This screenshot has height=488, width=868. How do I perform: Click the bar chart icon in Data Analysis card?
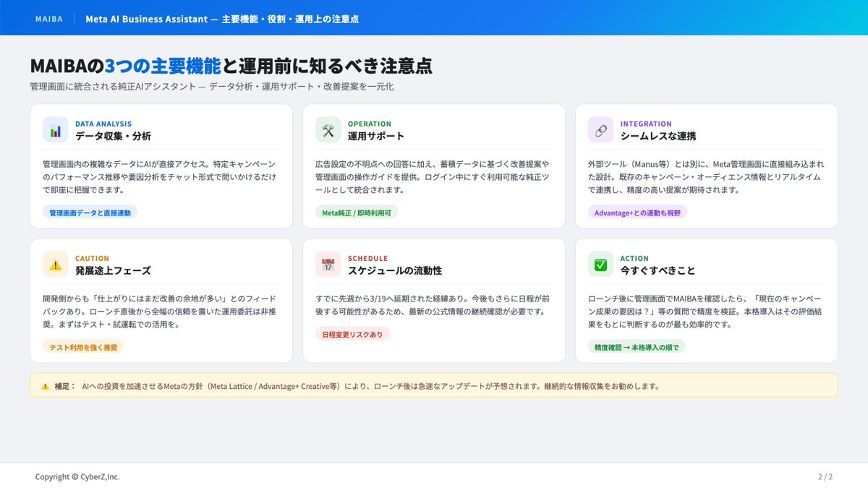pyautogui.click(x=56, y=130)
